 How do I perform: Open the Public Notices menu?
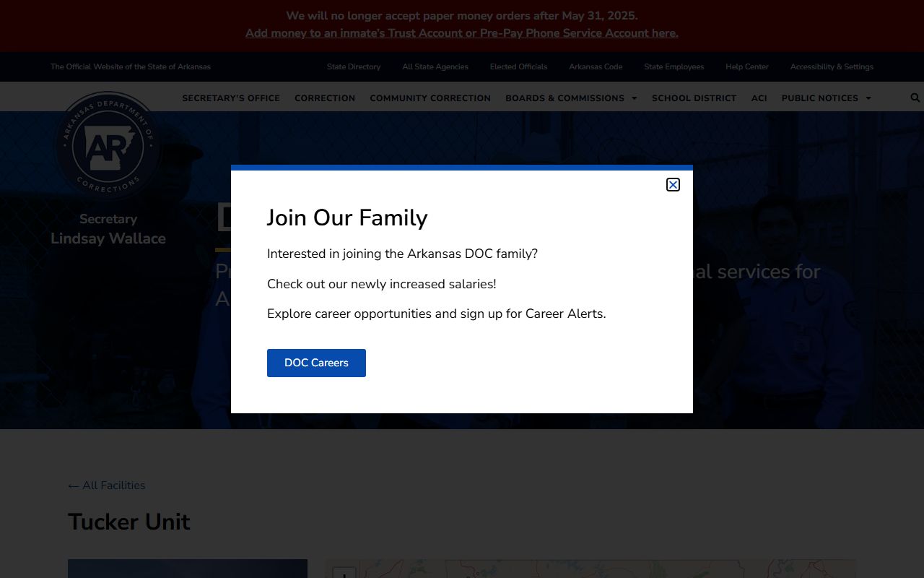820,98
